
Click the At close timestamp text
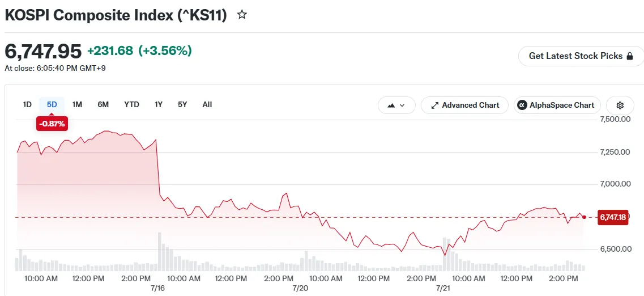pos(55,68)
